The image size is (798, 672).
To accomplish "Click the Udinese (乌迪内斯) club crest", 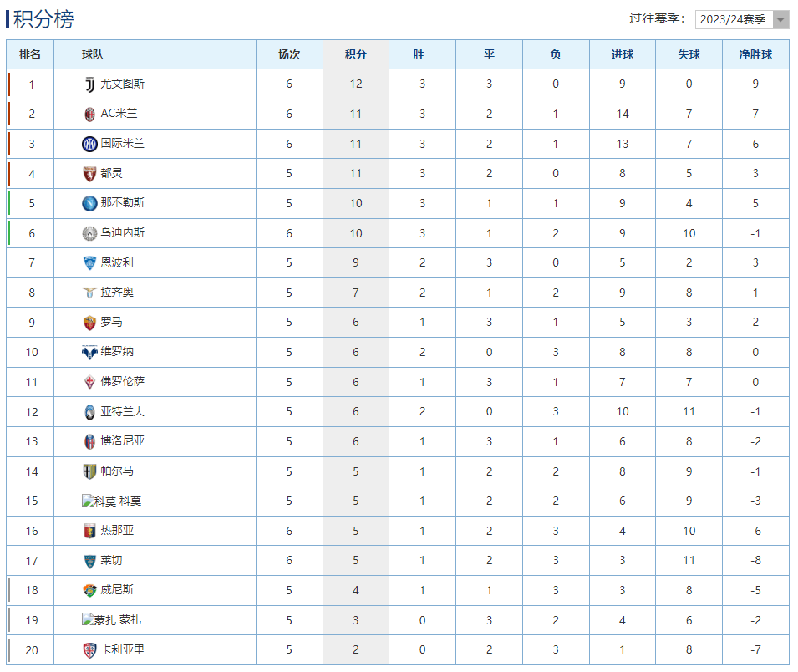I will coord(89,233).
